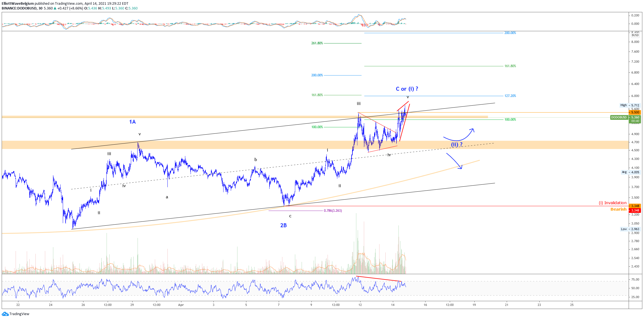Viewport: 644px width, 319px height.
Task: Click the 6.000 price axis value
Action: (x=635, y=96)
